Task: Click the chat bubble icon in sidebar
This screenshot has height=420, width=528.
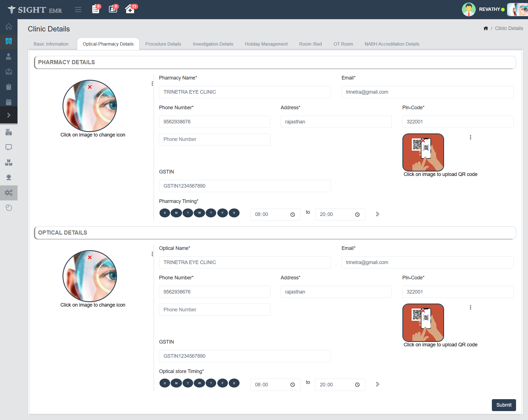Action: click(9, 147)
